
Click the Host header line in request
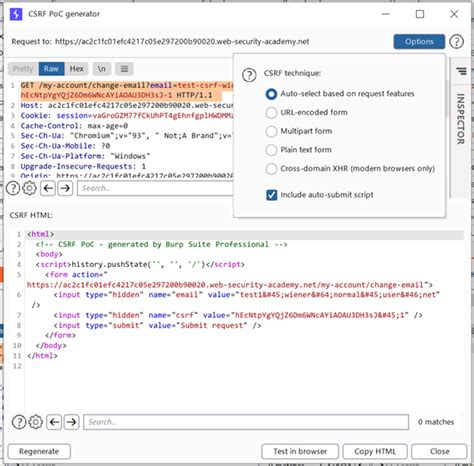pos(127,106)
